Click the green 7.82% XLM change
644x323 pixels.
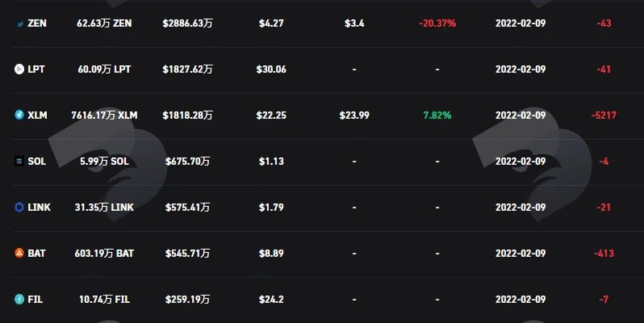point(437,115)
